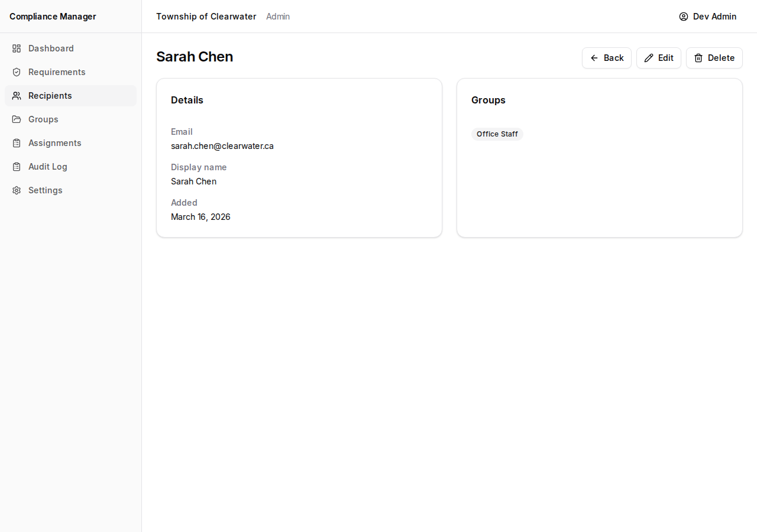Navigate to Assignments
Viewport: 757px width, 532px height.
(70, 143)
